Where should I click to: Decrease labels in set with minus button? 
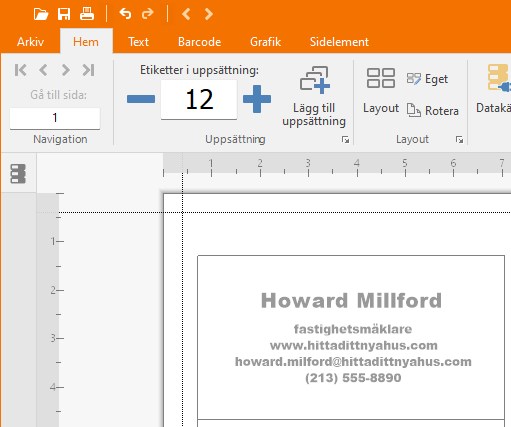point(141,99)
